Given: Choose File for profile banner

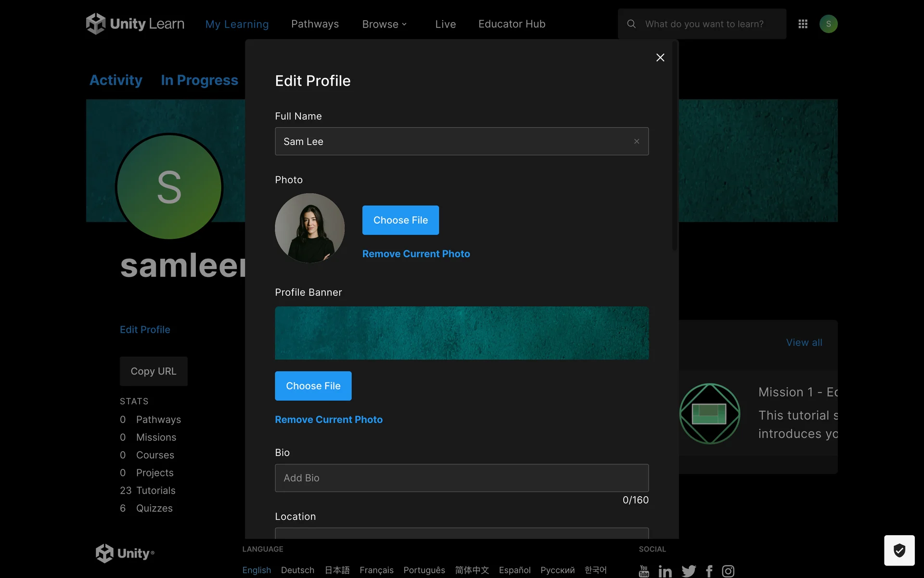Looking at the screenshot, I should (x=313, y=386).
